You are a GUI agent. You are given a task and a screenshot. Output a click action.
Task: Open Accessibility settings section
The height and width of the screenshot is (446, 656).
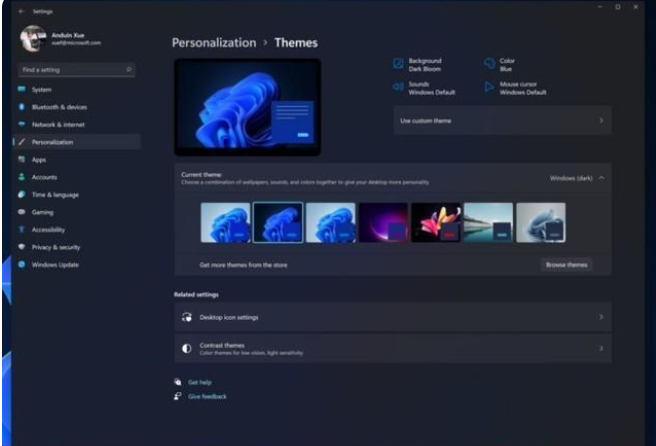click(x=77, y=229)
